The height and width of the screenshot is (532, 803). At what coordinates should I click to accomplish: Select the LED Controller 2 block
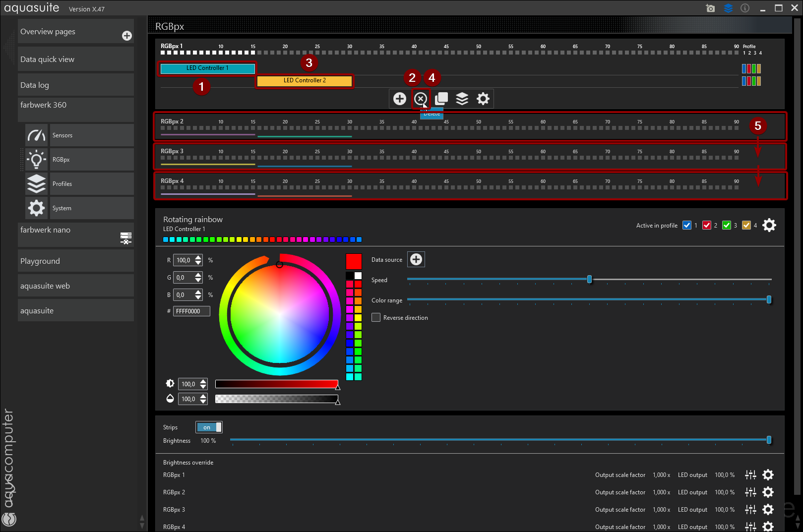click(305, 80)
